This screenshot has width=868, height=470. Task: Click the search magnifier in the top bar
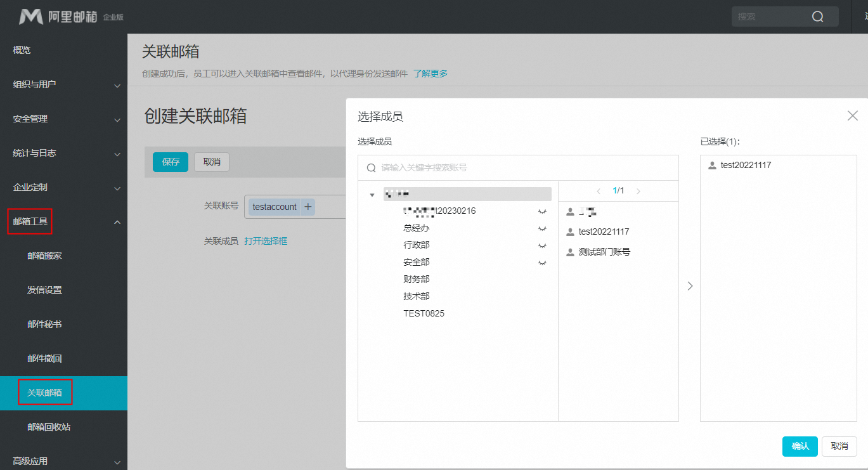pyautogui.click(x=817, y=16)
